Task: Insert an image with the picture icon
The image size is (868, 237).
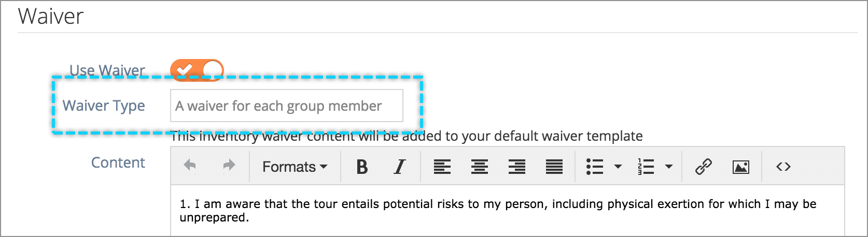Action: pyautogui.click(x=740, y=167)
